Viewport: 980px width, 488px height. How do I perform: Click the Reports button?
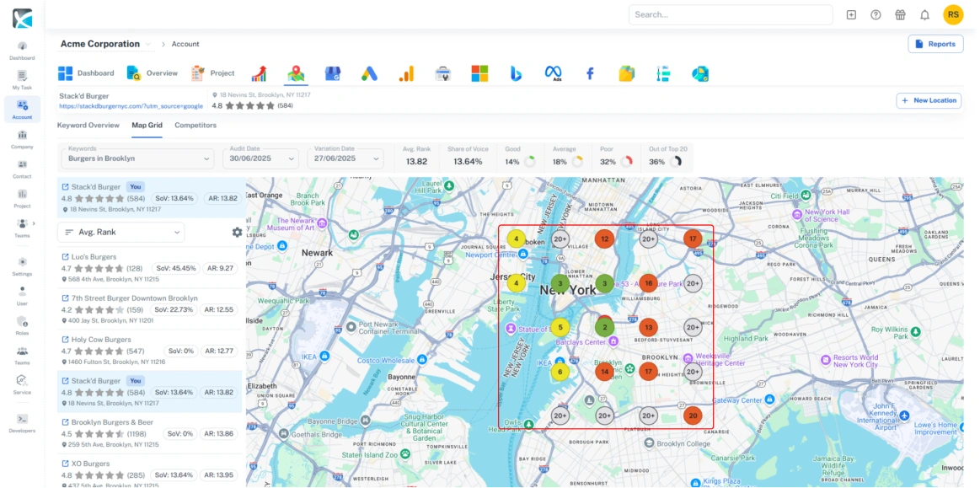[935, 44]
